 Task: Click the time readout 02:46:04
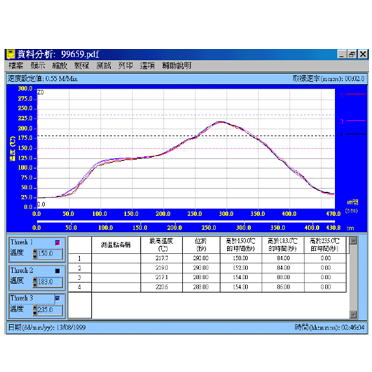click(x=353, y=327)
